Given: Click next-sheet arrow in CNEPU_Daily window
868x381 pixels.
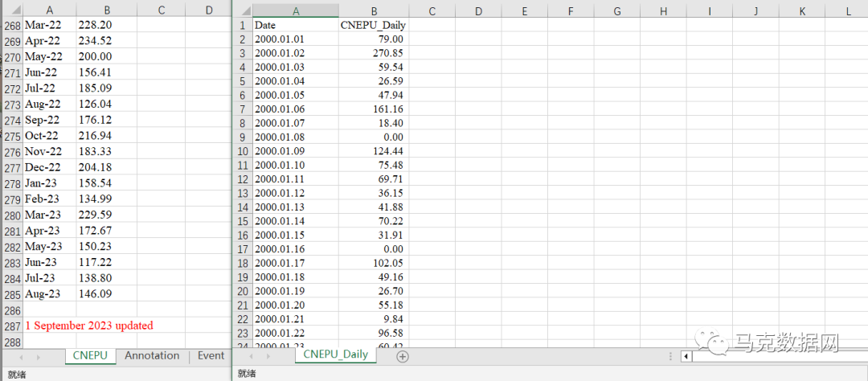Looking at the screenshot, I should [268, 357].
